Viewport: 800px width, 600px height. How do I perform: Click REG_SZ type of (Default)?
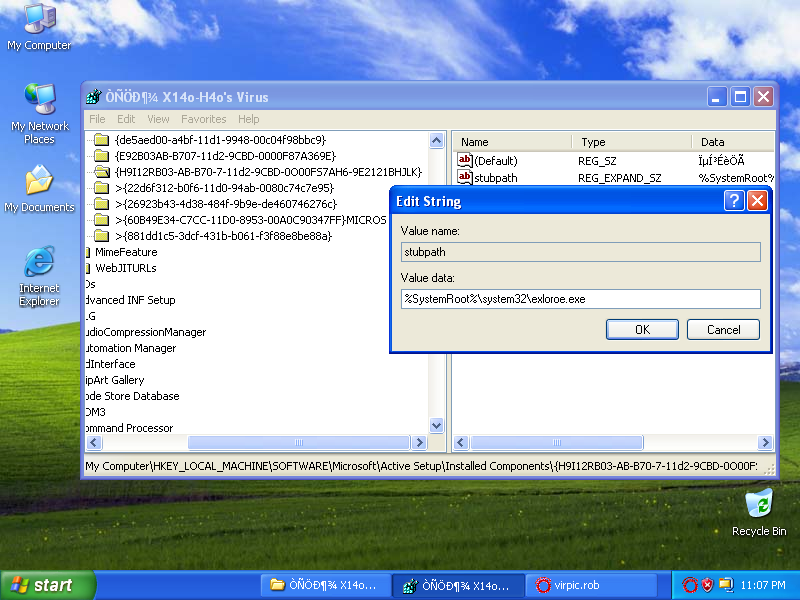tap(597, 161)
